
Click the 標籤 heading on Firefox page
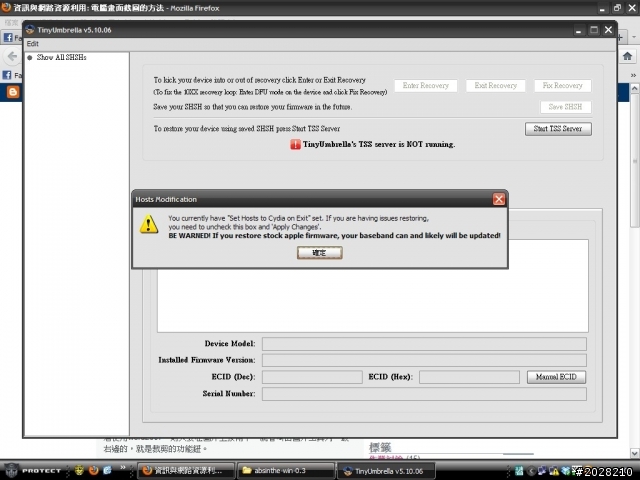click(x=380, y=448)
